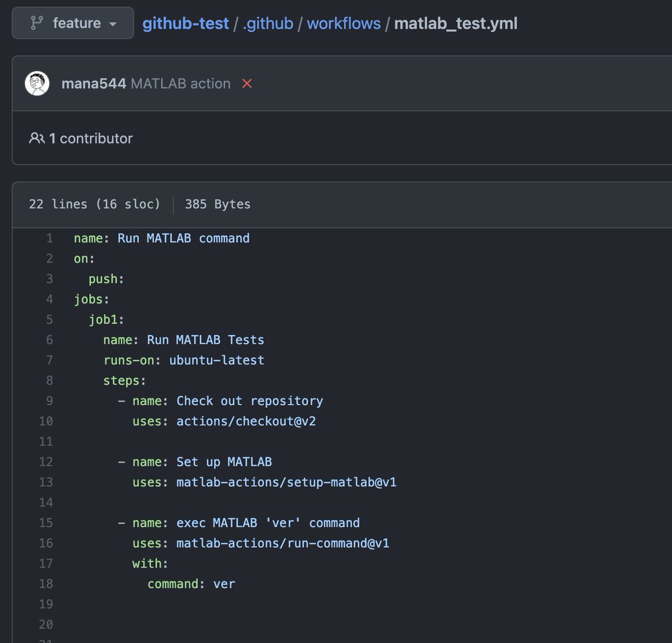Click the 'Check out repository' code line

[x=221, y=400]
